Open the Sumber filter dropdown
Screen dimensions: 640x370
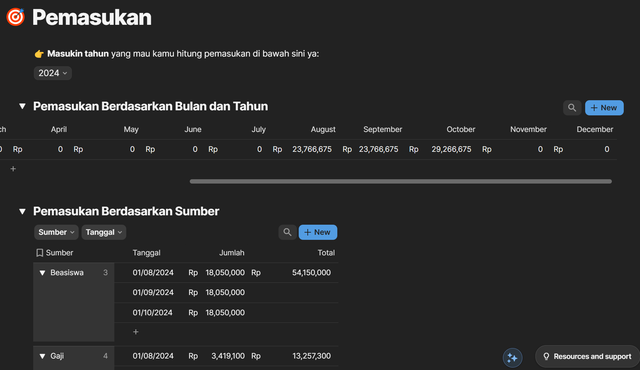(x=56, y=232)
